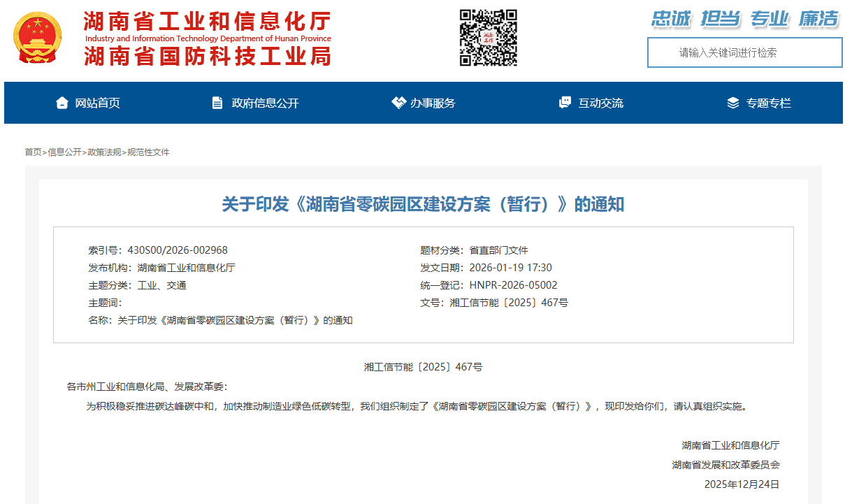This screenshot has height=504, width=845.
Task: Click the document icon beside 政府信息公开
Action: point(217,103)
